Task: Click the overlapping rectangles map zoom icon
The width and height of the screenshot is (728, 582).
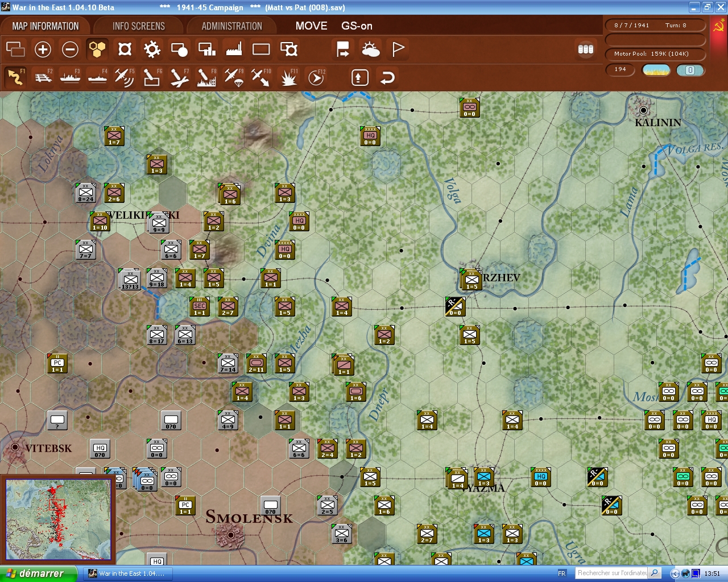Action: [15, 49]
